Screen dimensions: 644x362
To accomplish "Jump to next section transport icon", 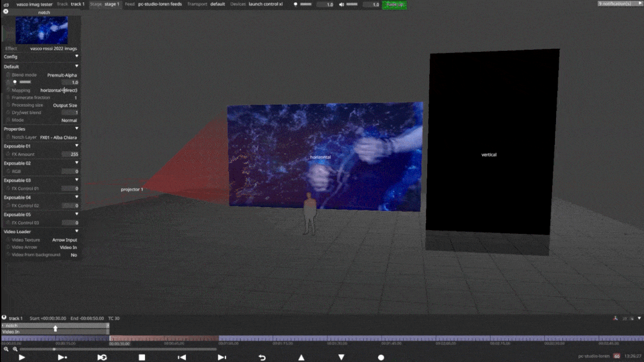I will (222, 357).
